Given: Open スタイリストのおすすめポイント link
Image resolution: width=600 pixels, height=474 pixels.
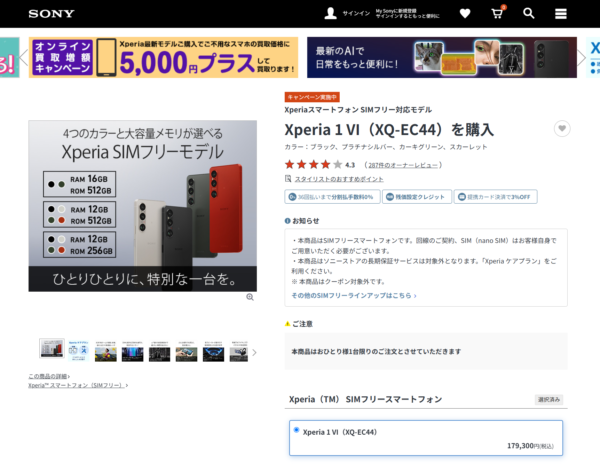Looking at the screenshot, I should (339, 179).
